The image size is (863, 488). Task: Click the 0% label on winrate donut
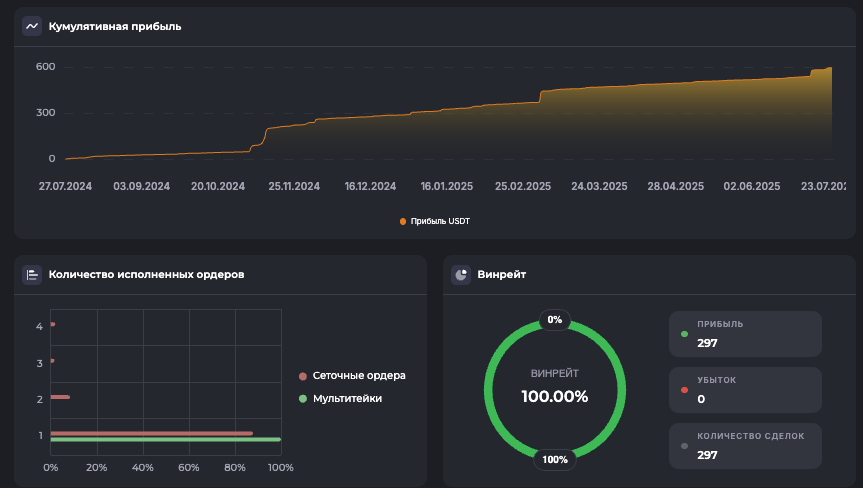tap(554, 320)
